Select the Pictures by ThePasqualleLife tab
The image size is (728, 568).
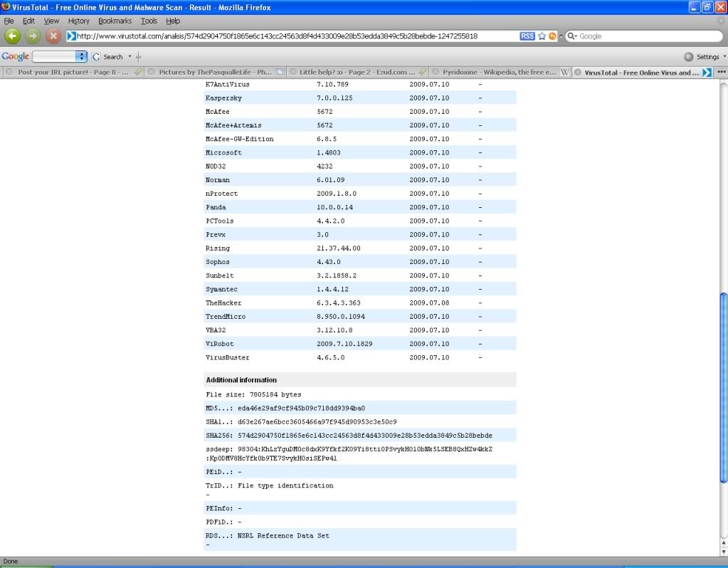213,72
